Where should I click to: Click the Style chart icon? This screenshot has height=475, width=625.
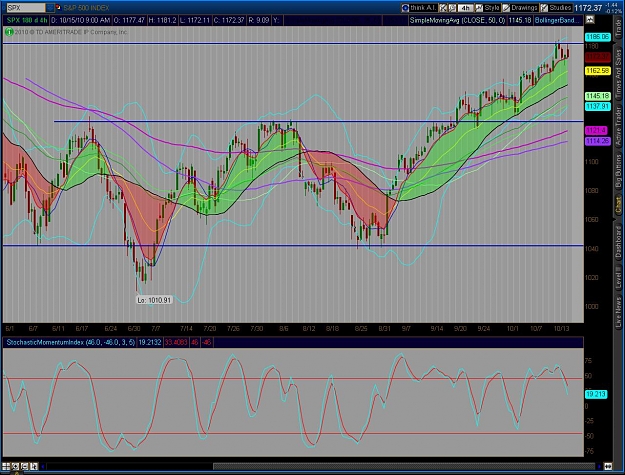point(479,8)
